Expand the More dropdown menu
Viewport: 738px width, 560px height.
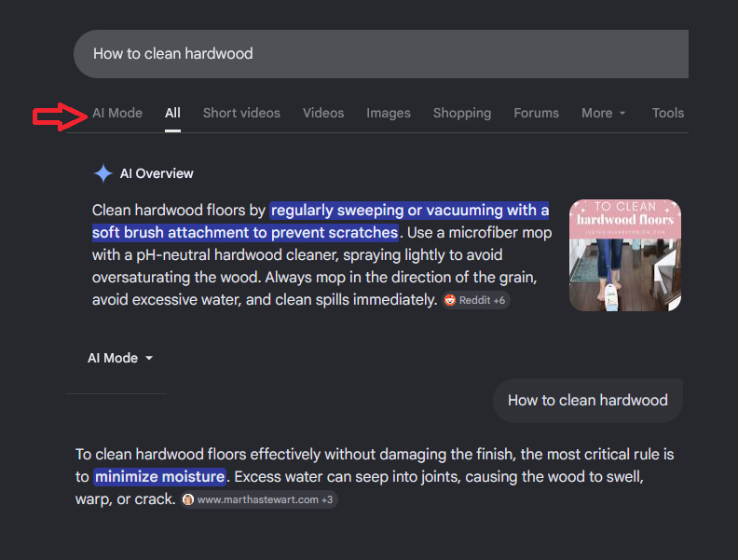tap(604, 113)
